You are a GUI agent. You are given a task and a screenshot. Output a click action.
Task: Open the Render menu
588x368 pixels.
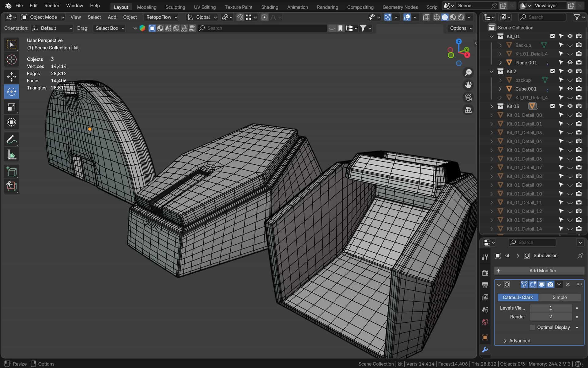52,6
